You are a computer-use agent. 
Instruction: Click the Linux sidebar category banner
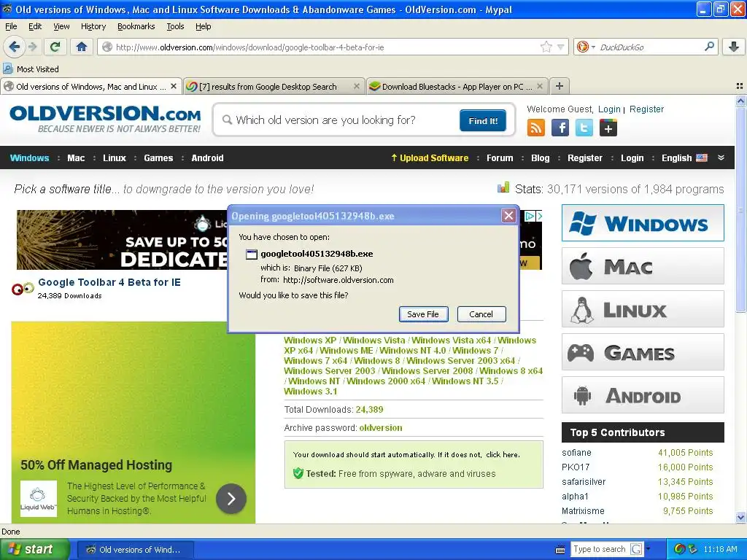point(643,309)
